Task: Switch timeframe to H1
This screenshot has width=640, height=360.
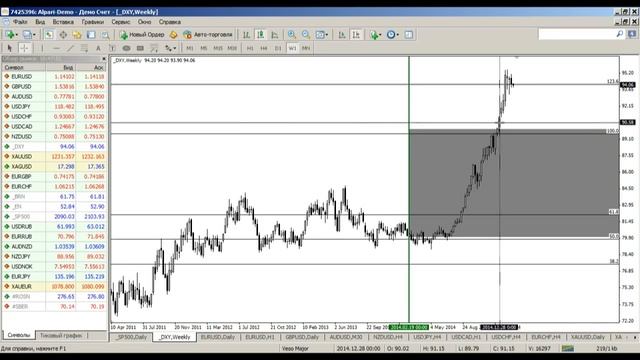Action: (250, 48)
